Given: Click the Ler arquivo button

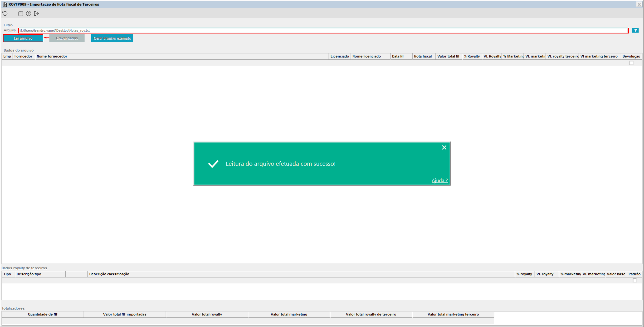Looking at the screenshot, I should [23, 38].
